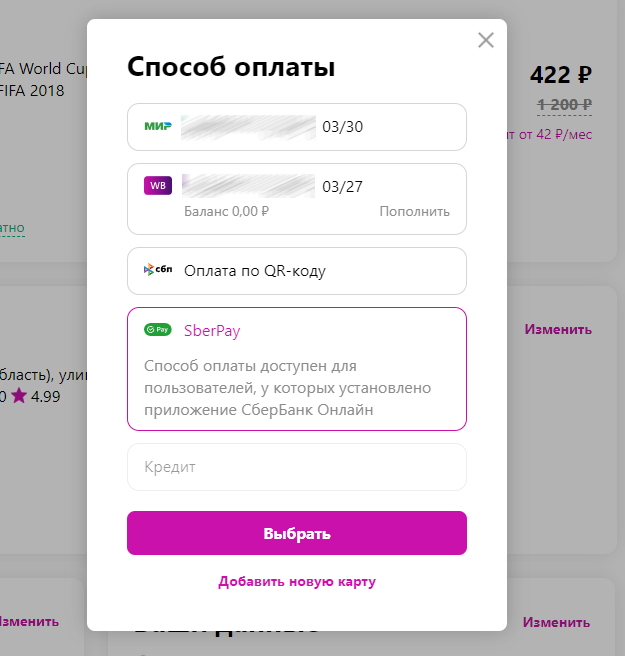Choose the Оплата по QR-коду option
Screen dimensions: 625x656
point(255,271)
